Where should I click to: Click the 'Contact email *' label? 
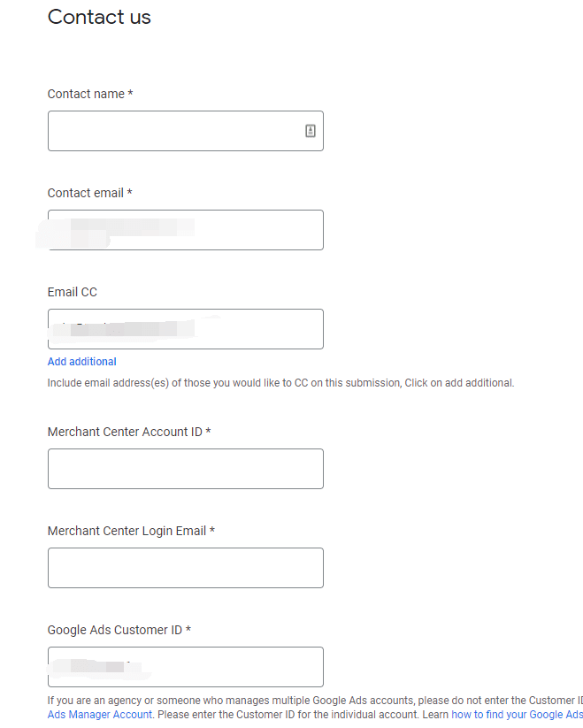click(89, 193)
